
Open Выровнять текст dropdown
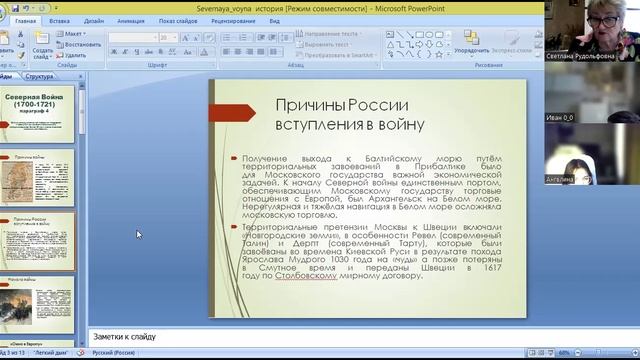(324, 44)
